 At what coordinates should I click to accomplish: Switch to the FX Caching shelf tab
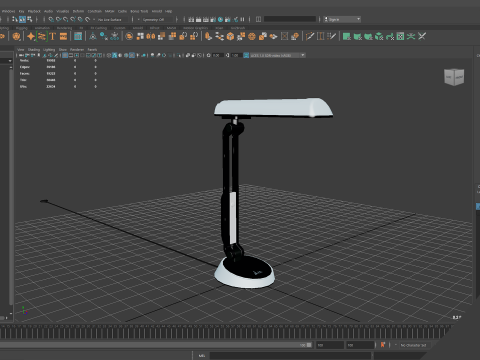click(99, 28)
